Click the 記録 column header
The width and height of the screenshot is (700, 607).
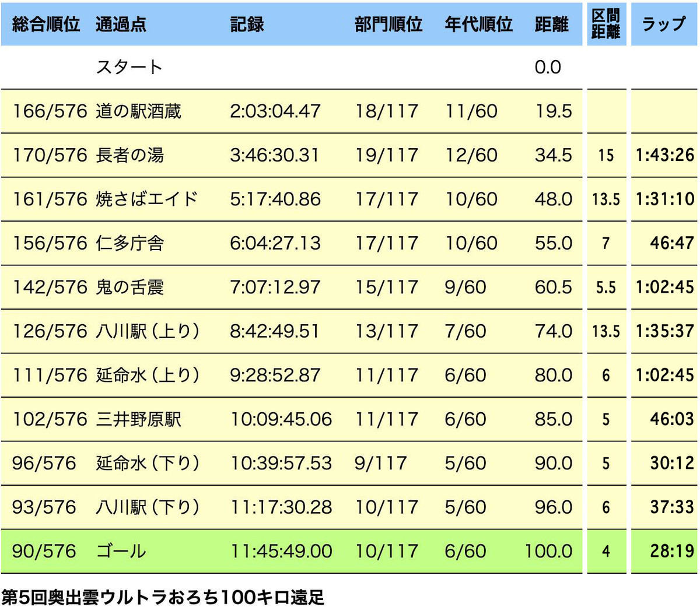click(x=247, y=24)
